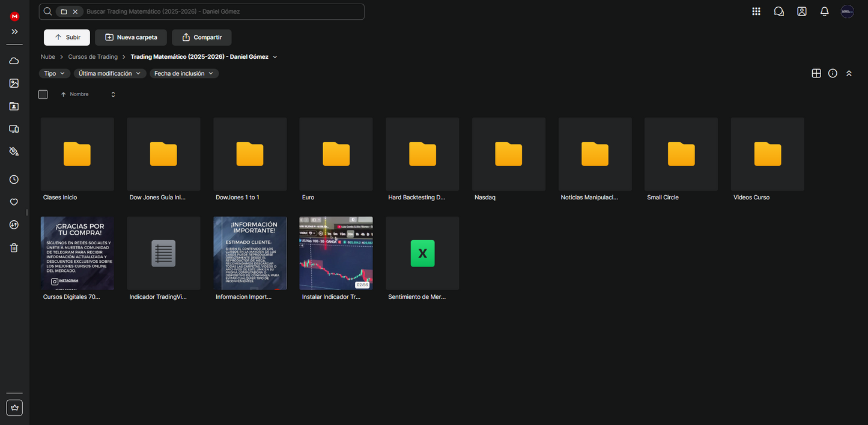This screenshot has height=425, width=868.
Task: Switch to grid view toggle
Action: coord(816,73)
